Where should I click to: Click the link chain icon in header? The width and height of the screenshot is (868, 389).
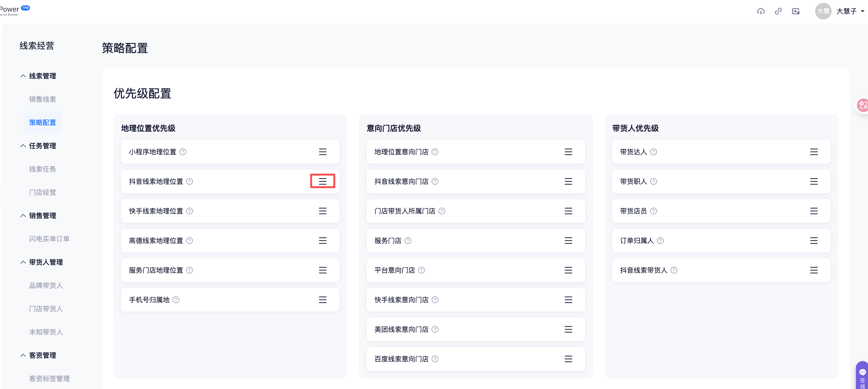tap(778, 11)
